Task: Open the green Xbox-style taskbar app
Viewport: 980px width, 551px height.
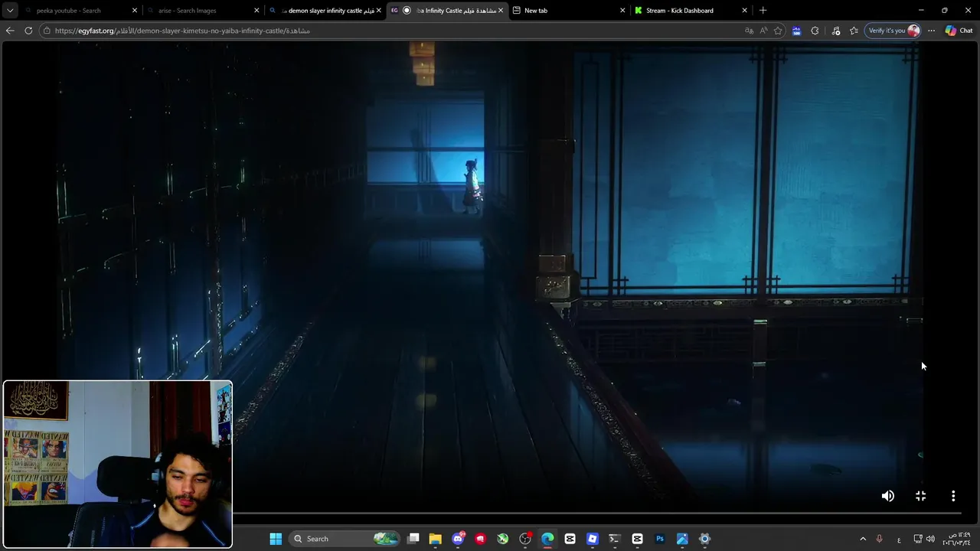Action: (x=502, y=539)
